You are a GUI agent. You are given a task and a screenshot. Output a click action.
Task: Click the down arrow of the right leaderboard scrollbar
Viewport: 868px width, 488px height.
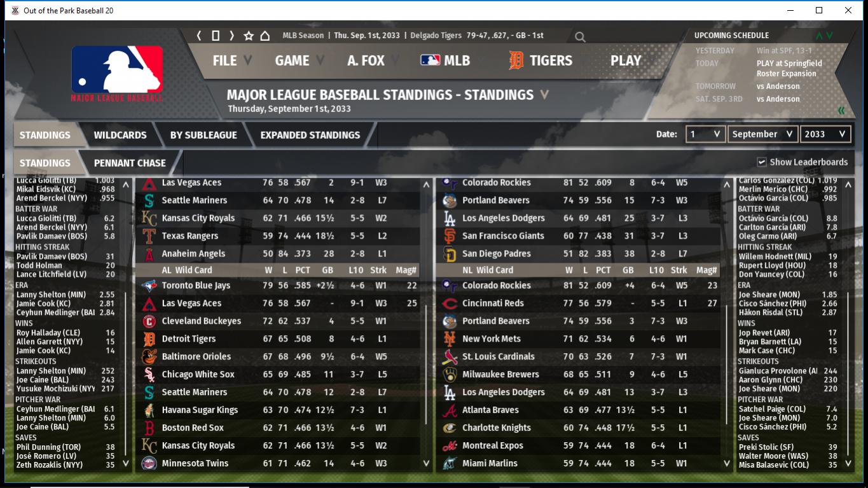point(848,464)
